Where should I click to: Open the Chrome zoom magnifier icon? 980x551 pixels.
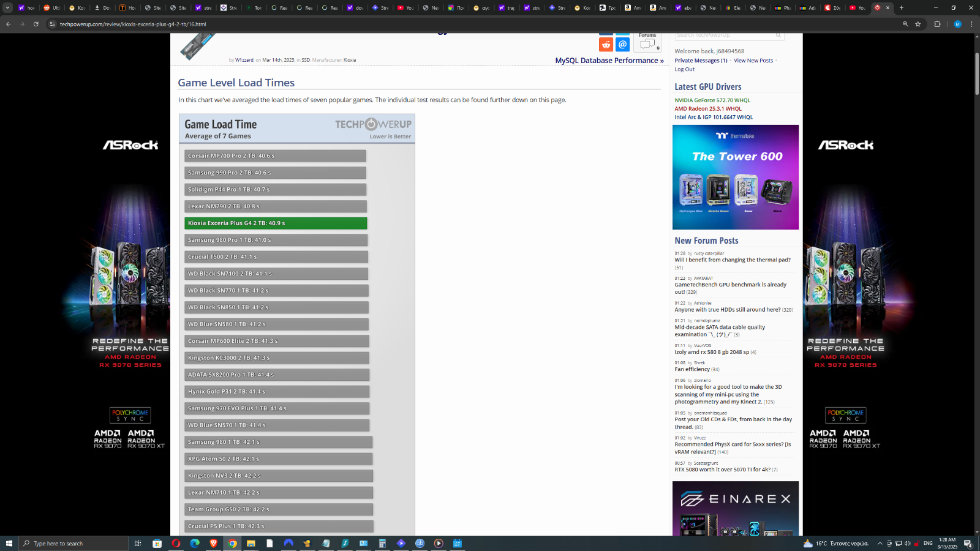(905, 24)
